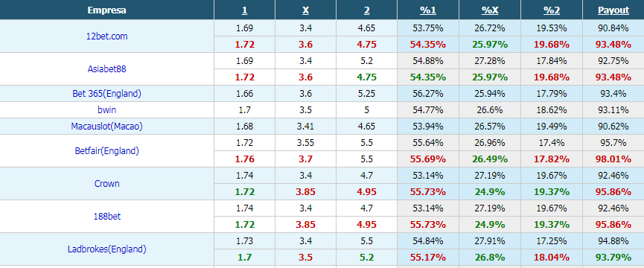This screenshot has height=268, width=644.
Task: Open the Asiabet88 bookmaker link
Action: 106,69
